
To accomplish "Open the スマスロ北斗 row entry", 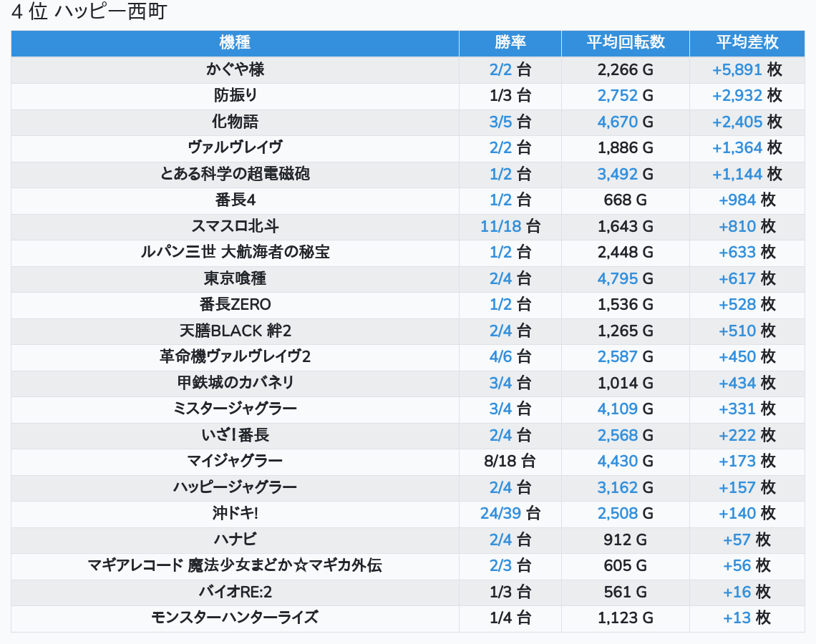I will [235, 226].
